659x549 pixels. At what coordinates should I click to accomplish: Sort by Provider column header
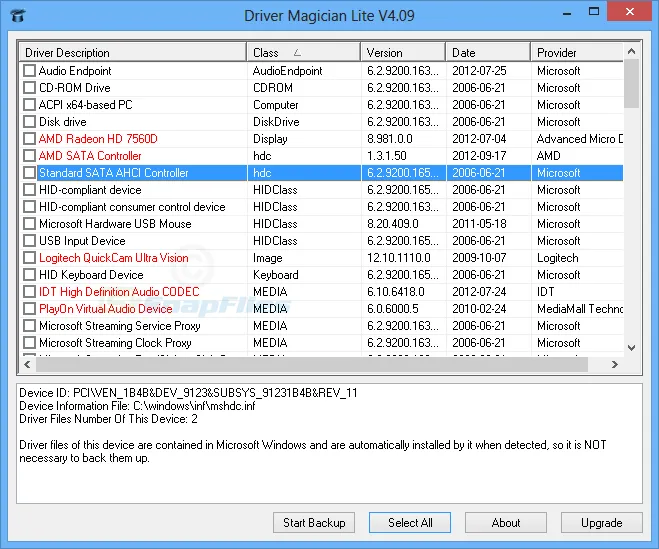577,53
